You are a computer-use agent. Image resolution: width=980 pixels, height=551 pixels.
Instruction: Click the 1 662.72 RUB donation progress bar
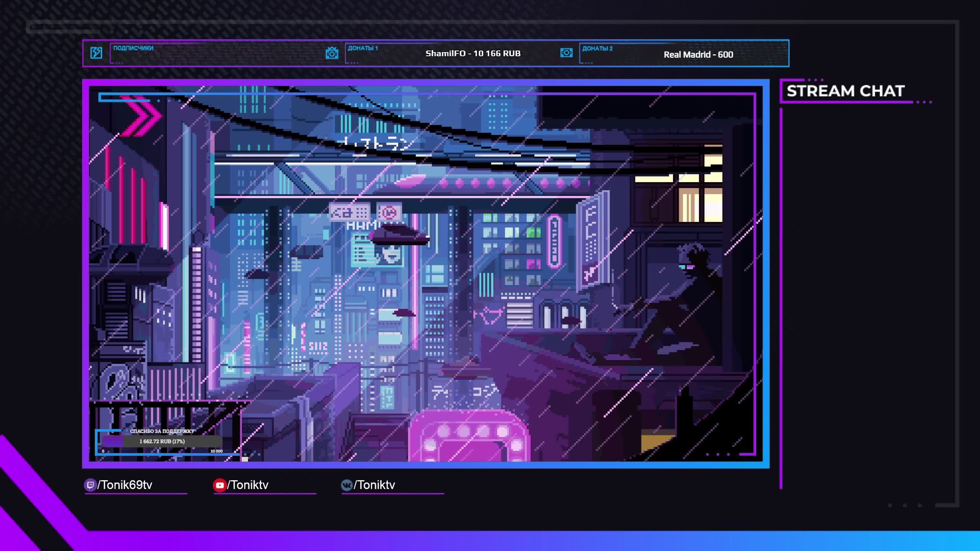pyautogui.click(x=162, y=441)
